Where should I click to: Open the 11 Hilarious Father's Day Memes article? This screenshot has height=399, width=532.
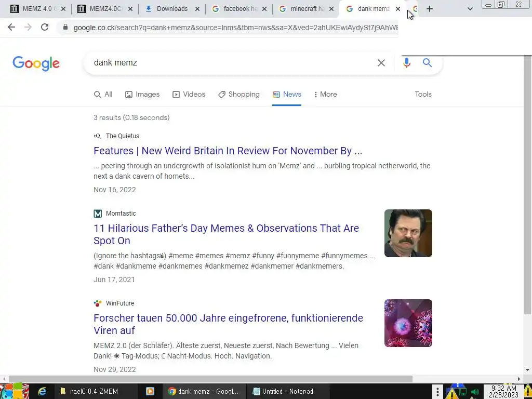pos(227,234)
